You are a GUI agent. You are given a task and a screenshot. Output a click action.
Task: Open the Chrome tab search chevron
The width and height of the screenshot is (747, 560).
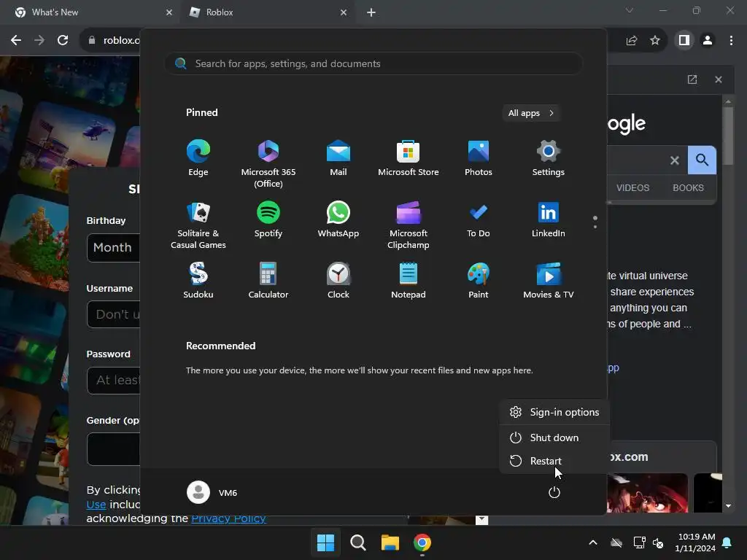tap(630, 10)
